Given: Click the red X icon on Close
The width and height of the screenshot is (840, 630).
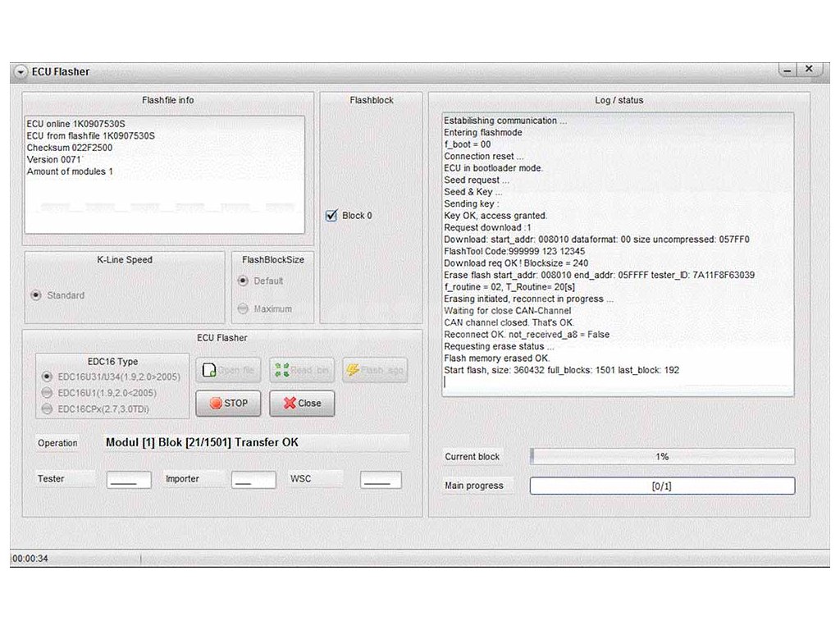Looking at the screenshot, I should coord(288,403).
